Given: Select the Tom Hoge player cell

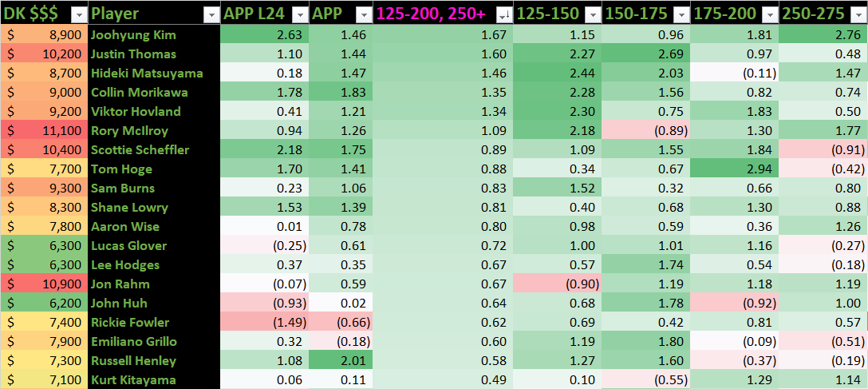Looking at the screenshot, I should pos(154,169).
